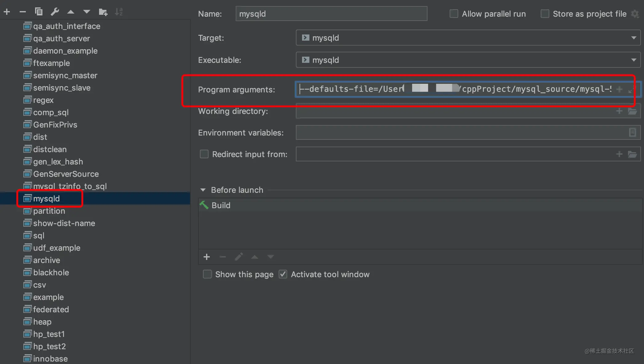Select the distclean configuration
This screenshot has width=644, height=364.
[50, 149]
